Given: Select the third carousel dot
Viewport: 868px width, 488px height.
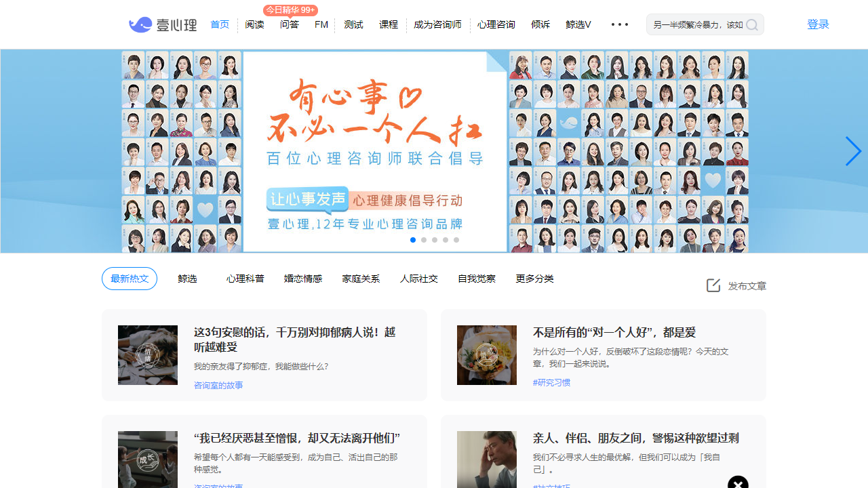Looking at the screenshot, I should click(x=435, y=240).
